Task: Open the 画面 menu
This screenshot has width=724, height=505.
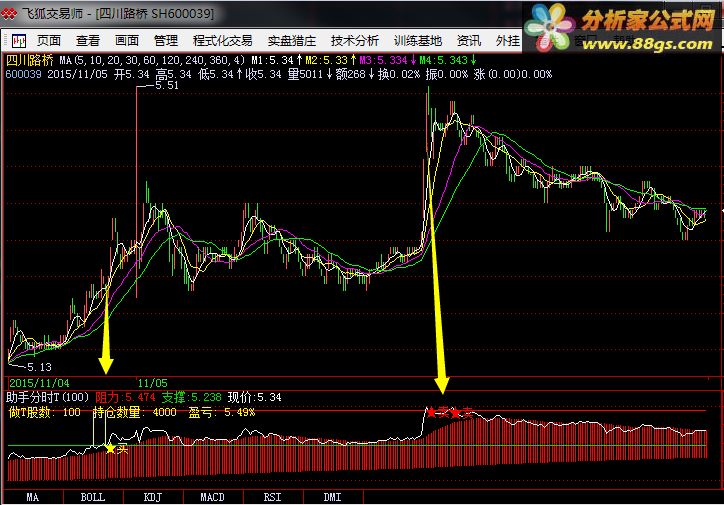Action: coord(127,41)
